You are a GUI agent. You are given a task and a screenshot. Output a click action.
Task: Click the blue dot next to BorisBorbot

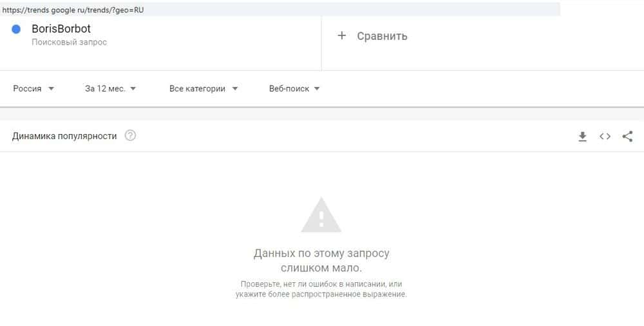16,29
